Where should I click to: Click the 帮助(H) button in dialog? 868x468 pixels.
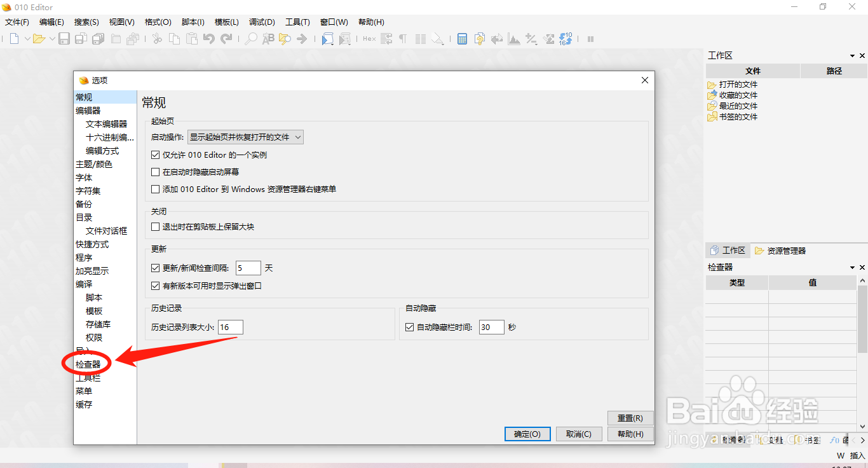(630, 434)
